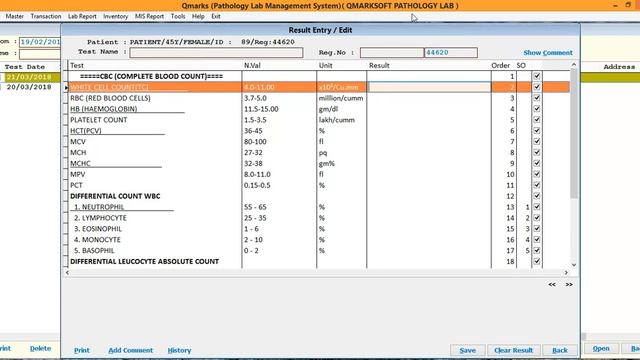Click the Clear Result button
640x360 pixels.
point(513,350)
